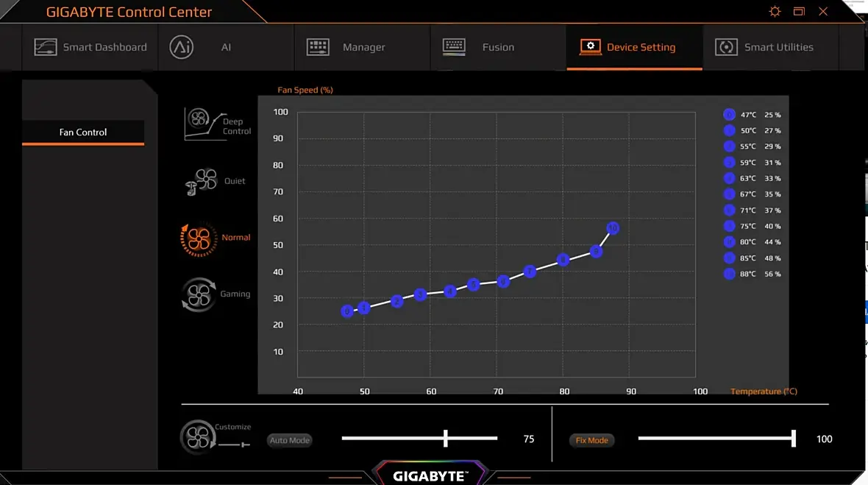Viewport: 868px width, 485px height.
Task: Click curve point 8 on the graph
Action: 563,260
